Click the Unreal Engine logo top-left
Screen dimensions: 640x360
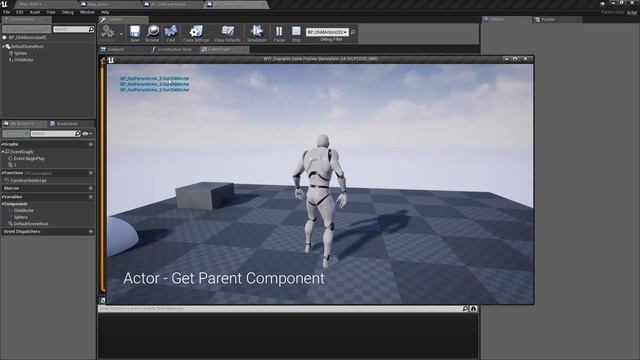4,4
